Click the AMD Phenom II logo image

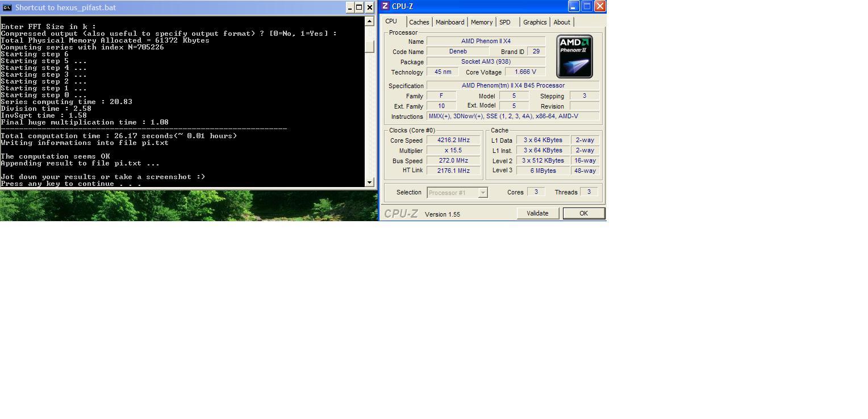(575, 56)
